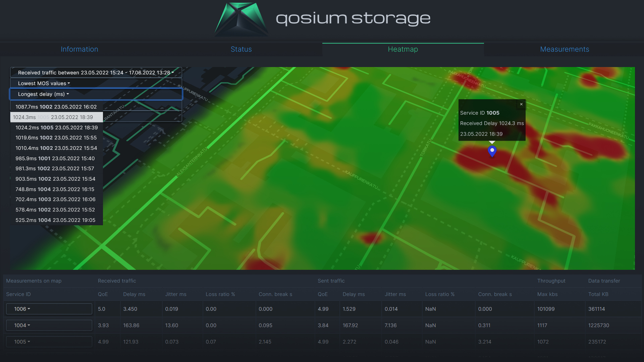The height and width of the screenshot is (362, 644).
Task: Click the sent conn. break value 0.311
Action: click(x=484, y=325)
